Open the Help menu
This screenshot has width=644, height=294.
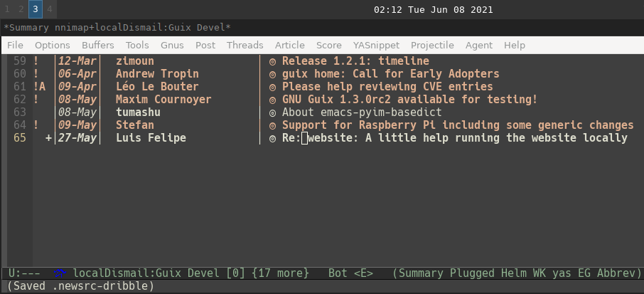515,46
